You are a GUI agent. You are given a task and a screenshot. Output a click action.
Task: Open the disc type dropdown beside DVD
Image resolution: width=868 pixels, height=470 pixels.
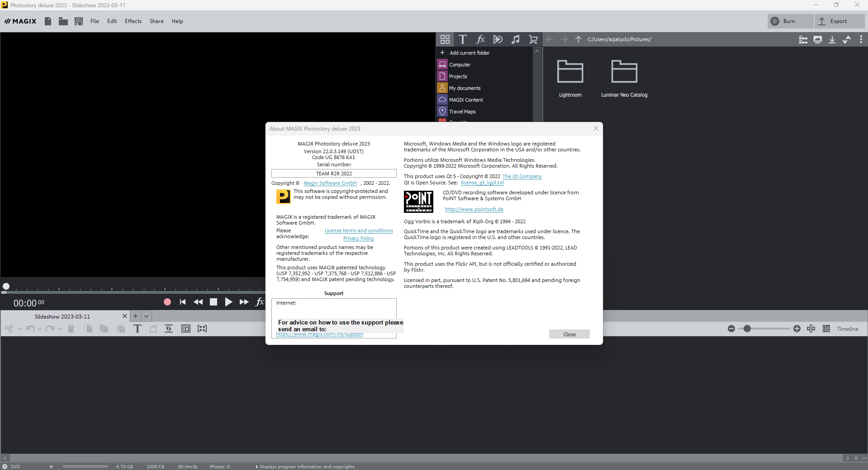[x=51, y=466]
